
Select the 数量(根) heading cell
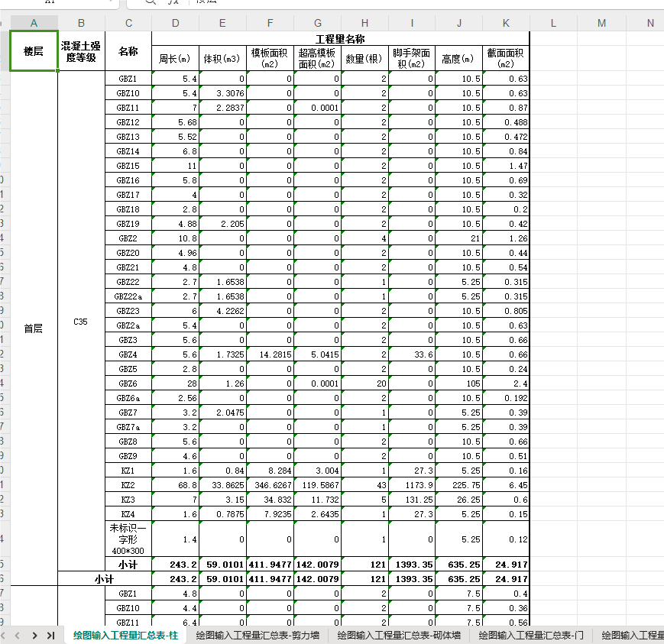coord(364,58)
